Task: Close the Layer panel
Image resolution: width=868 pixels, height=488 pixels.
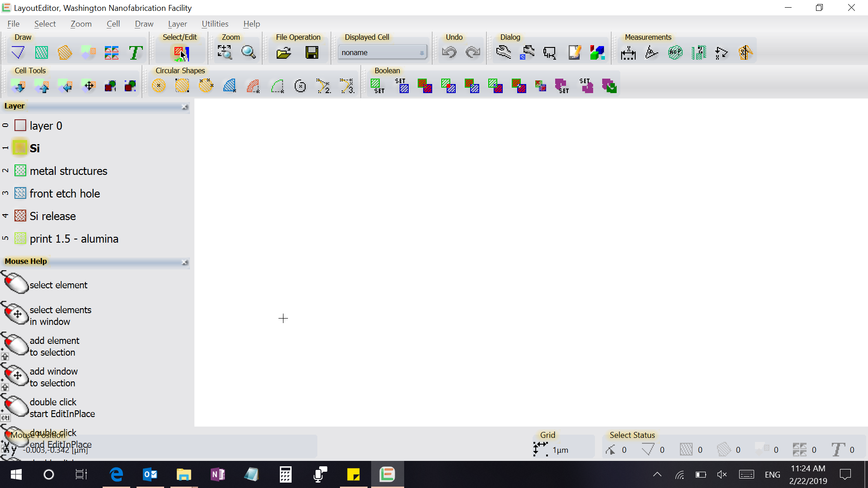Action: [x=184, y=107]
